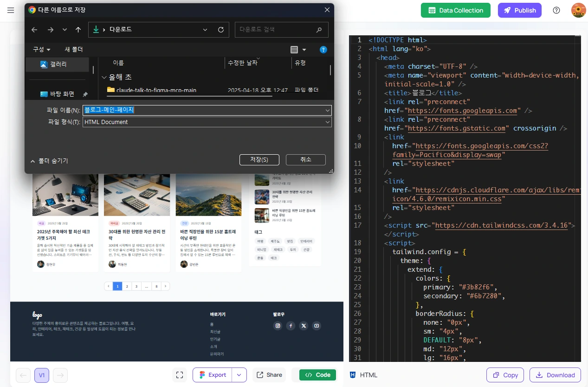Click the 제주도 tag
Screen dimensions: 588x387
click(x=276, y=242)
